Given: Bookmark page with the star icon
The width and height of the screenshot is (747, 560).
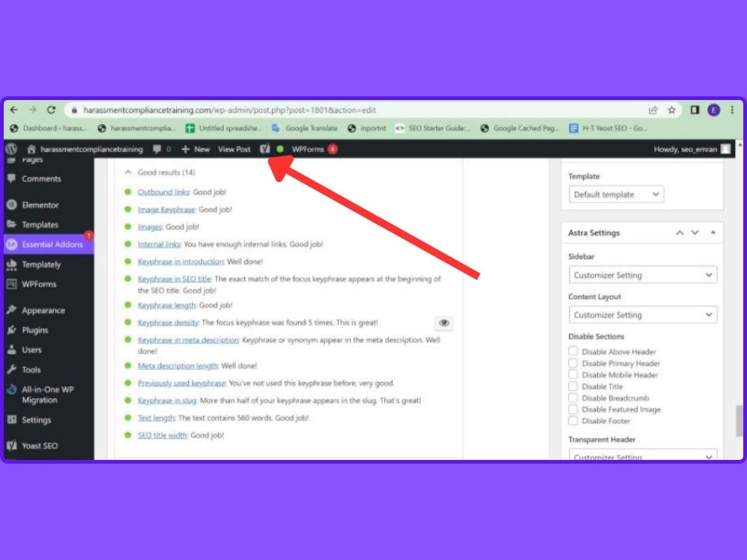Looking at the screenshot, I should click(672, 110).
